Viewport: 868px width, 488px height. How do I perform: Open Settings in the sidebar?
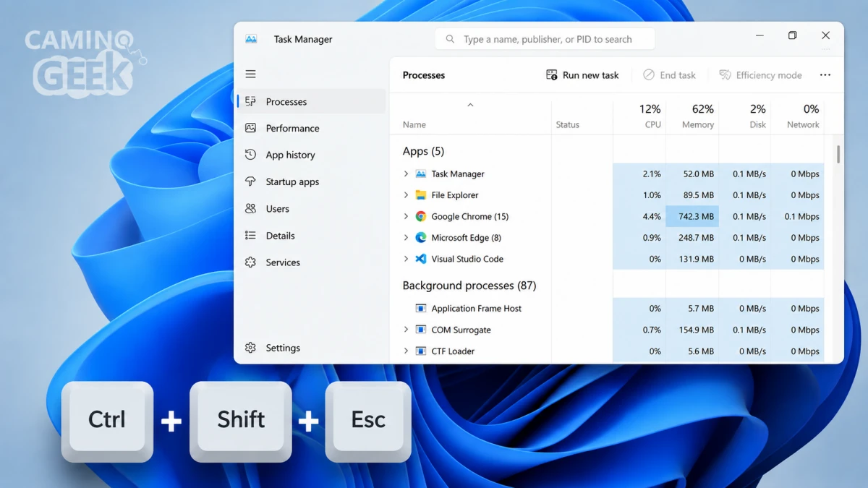[x=311, y=348]
